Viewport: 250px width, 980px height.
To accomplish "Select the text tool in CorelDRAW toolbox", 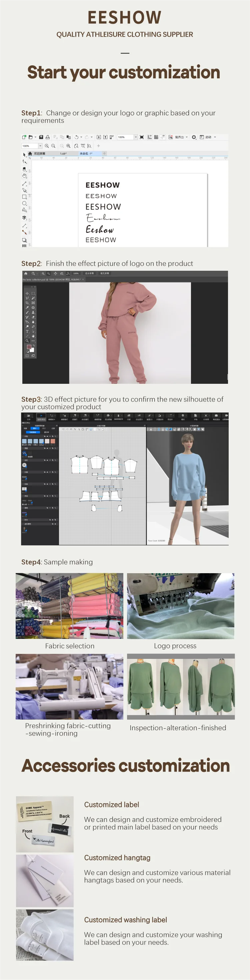I will click(x=24, y=218).
